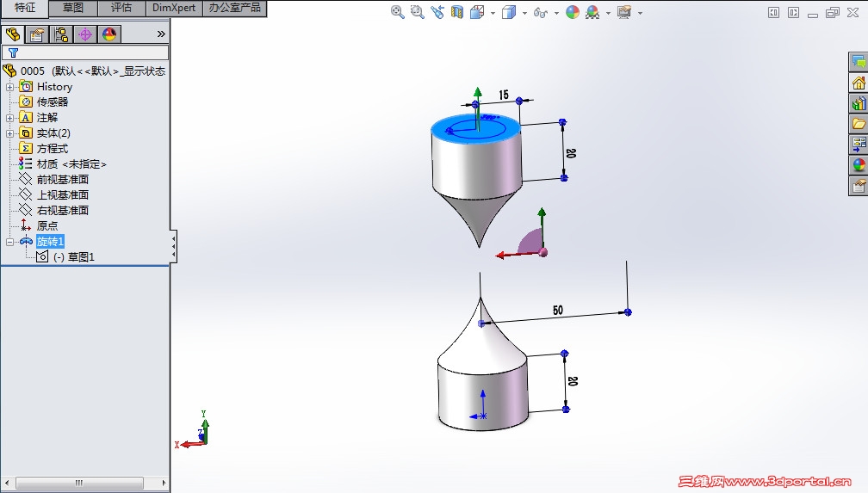Open the 特征 (Features) ribbon tab
The width and height of the screenshot is (868, 493).
tap(24, 8)
